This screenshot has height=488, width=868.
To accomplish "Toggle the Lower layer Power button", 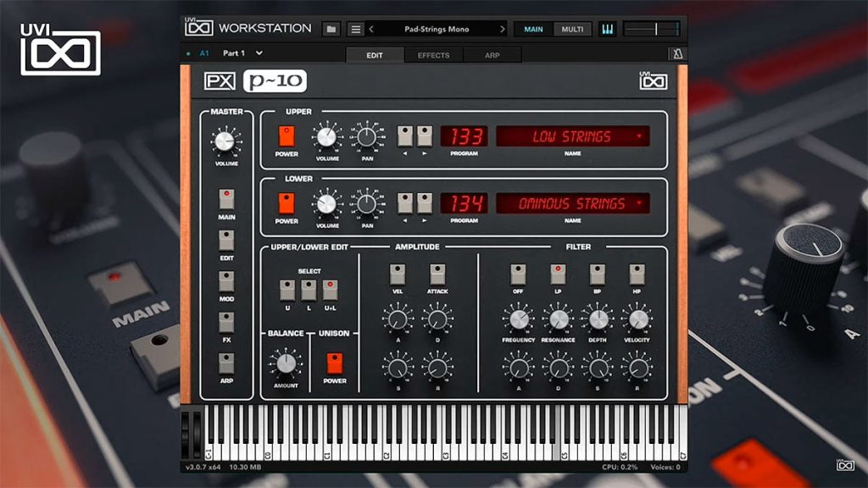I will 287,203.
